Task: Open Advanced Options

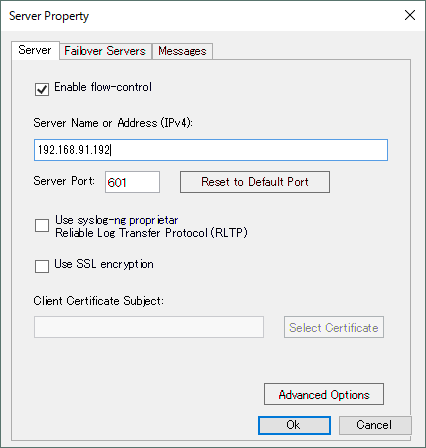Action: click(324, 394)
